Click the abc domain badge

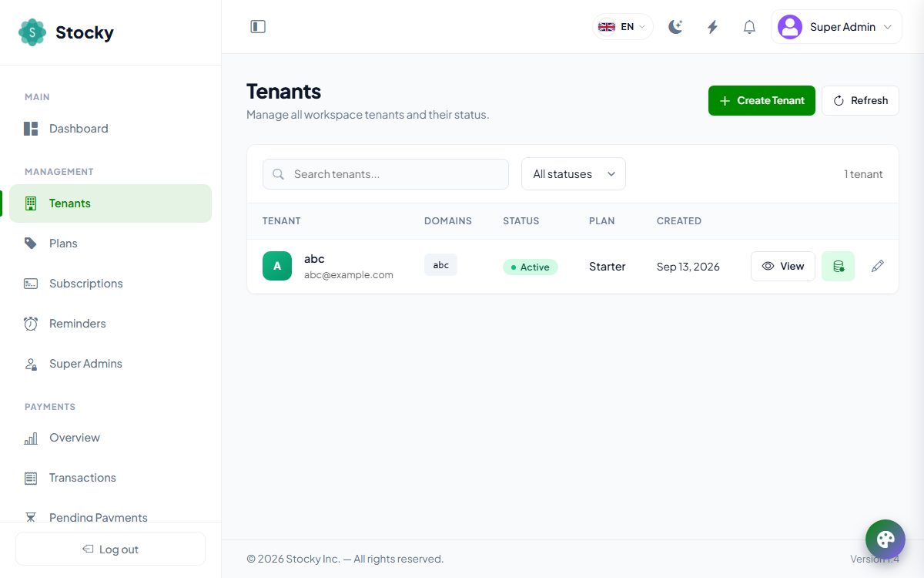point(440,265)
